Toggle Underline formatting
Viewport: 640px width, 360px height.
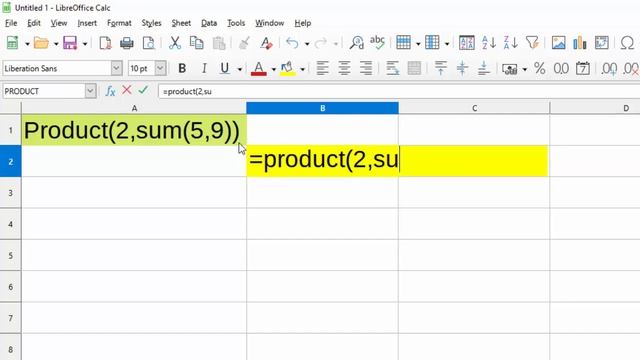click(x=224, y=69)
